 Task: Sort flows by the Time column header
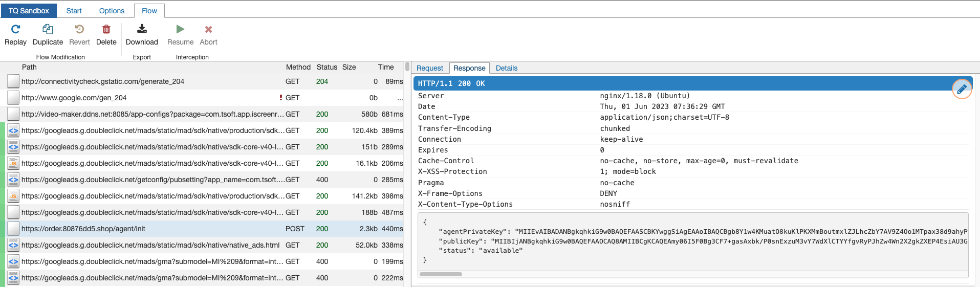click(385, 67)
